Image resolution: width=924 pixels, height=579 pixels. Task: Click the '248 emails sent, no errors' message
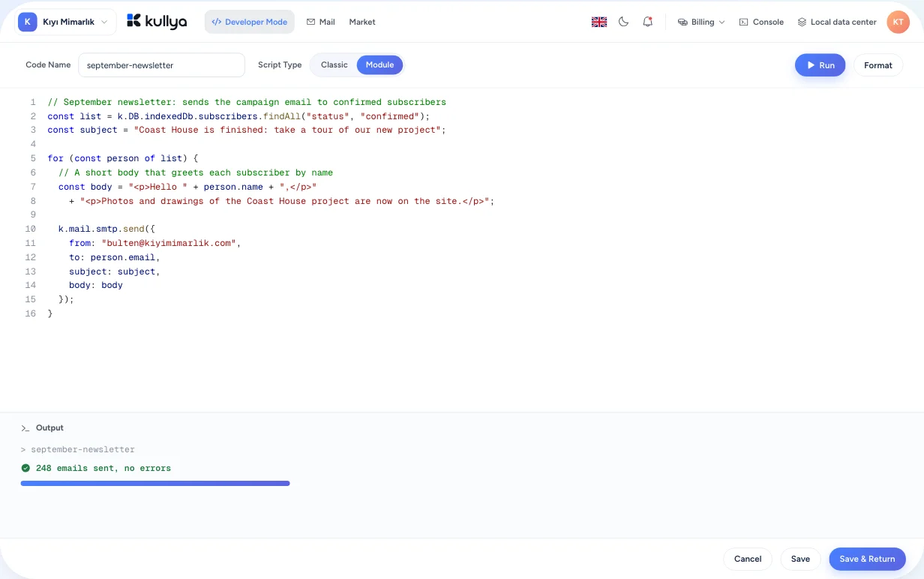103,468
